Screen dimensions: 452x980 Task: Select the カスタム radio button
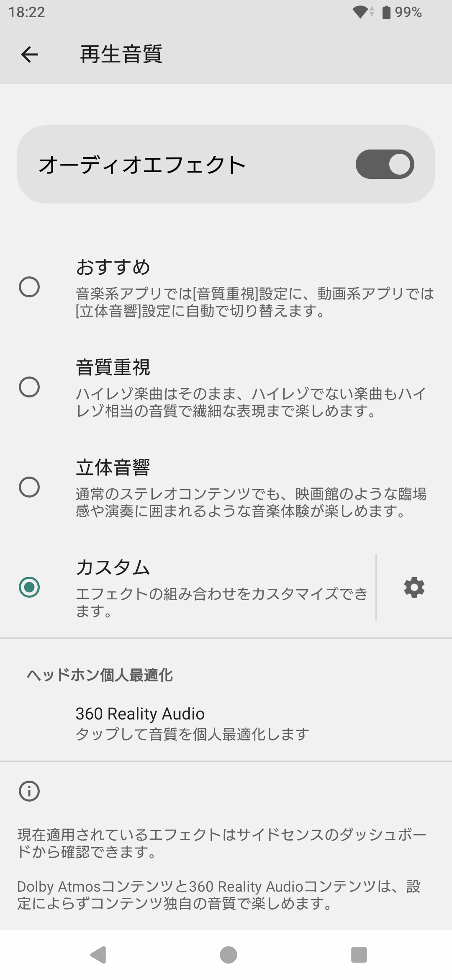point(29,587)
